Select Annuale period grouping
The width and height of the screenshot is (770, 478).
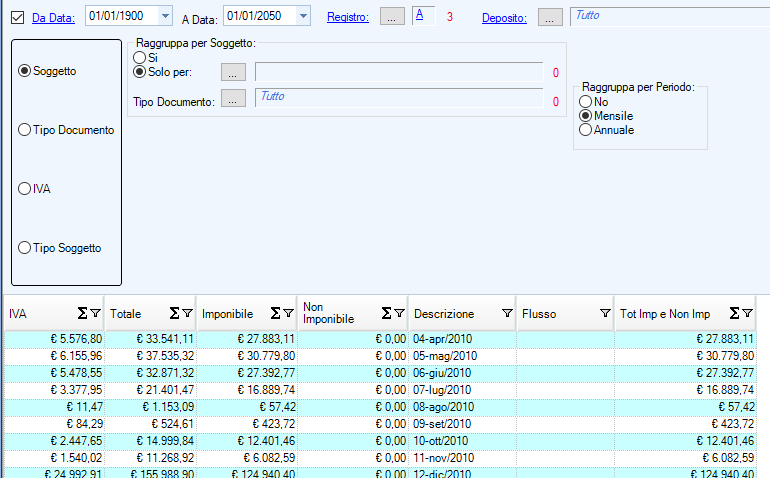[586, 130]
